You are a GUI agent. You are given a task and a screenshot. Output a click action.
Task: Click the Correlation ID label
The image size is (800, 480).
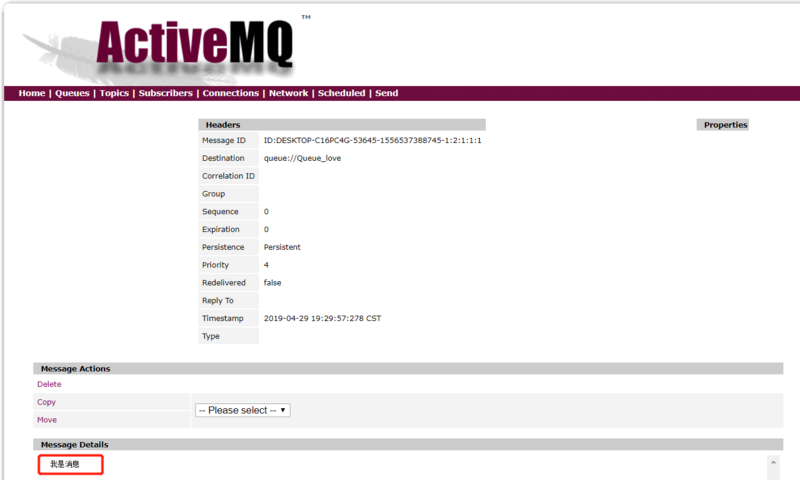click(228, 176)
